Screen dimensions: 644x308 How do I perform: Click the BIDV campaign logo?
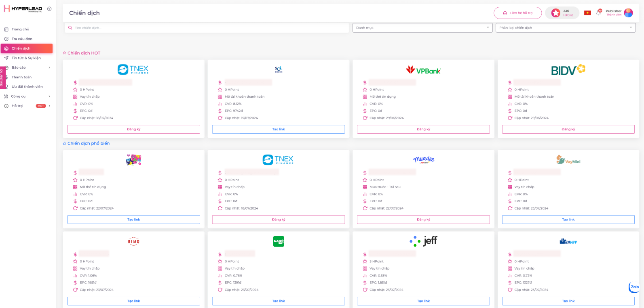coord(568,70)
